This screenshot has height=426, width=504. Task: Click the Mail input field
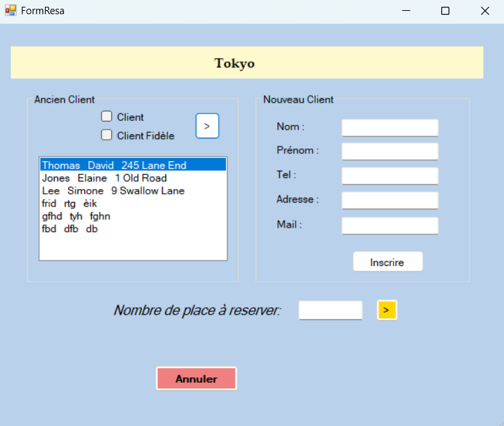pyautogui.click(x=390, y=225)
